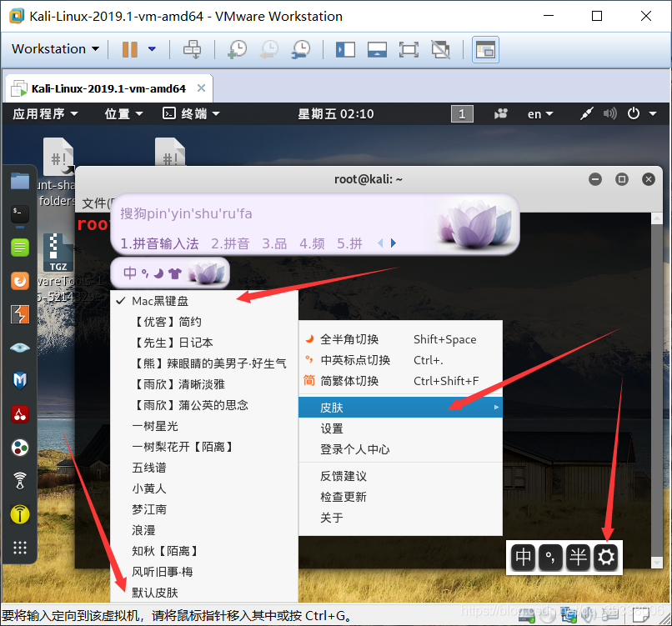Image resolution: width=672 pixels, height=626 pixels.
Task: Open the eye-shaped dock icon
Action: [x=20, y=348]
